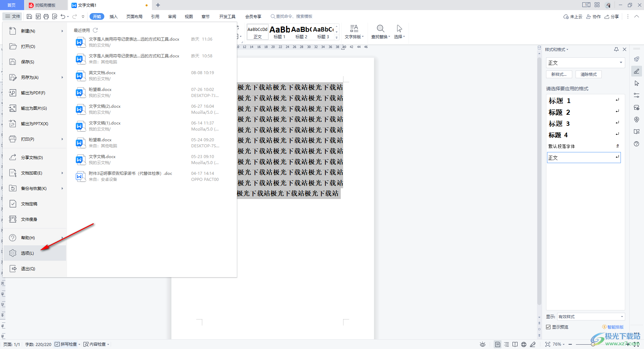Click the Print icon in quick access toolbar
This screenshot has width=644, height=349.
tap(46, 16)
